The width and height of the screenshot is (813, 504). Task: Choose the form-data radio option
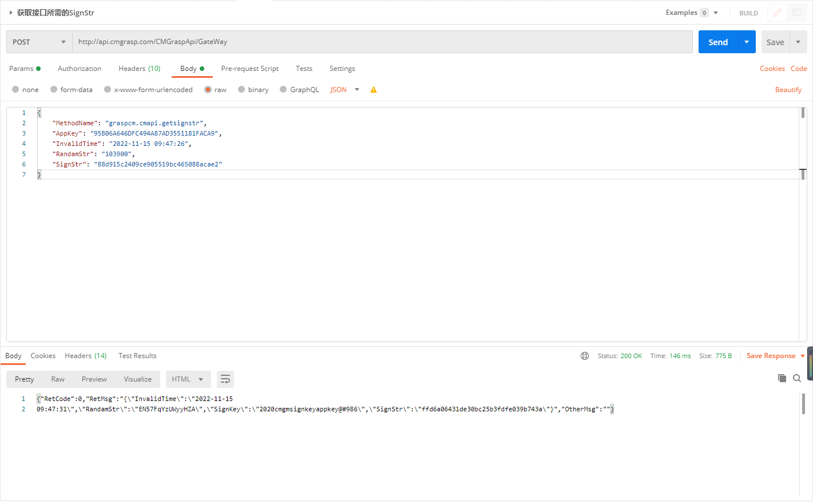(54, 90)
